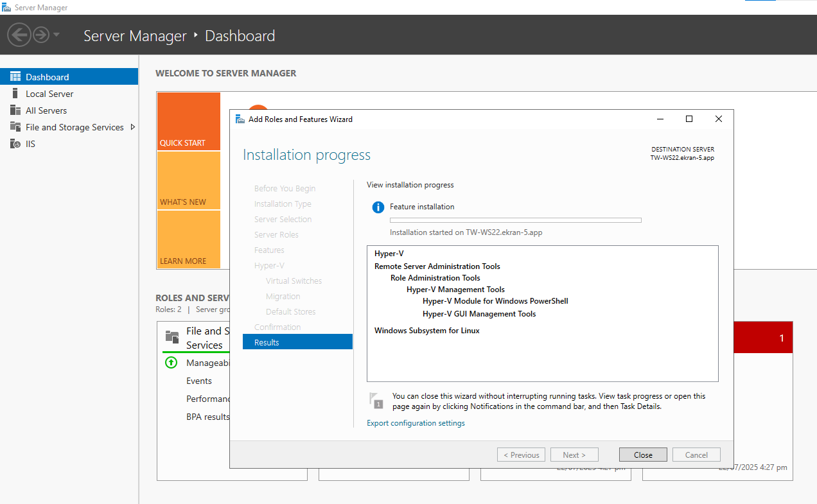
Task: Click Export configuration settings link
Action: click(416, 423)
